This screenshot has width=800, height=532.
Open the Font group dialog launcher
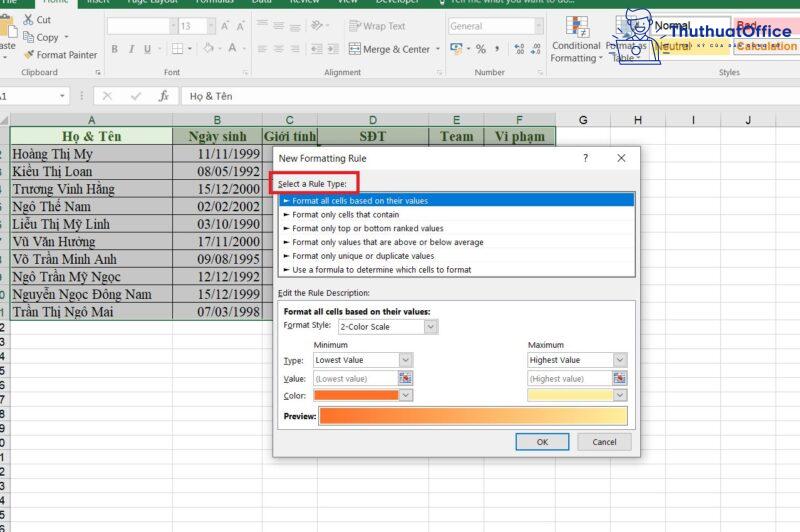pyautogui.click(x=245, y=73)
